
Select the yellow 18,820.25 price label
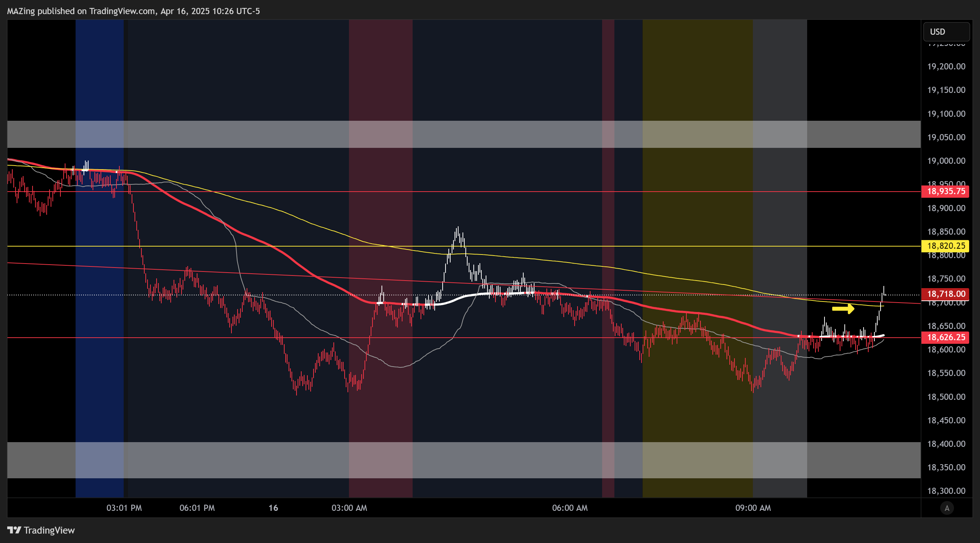945,246
